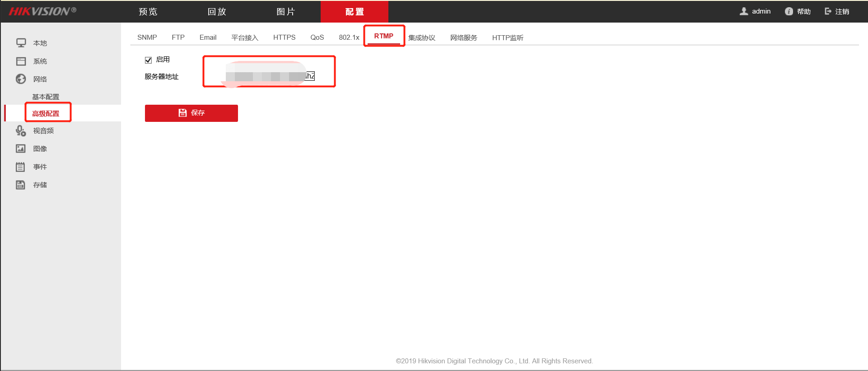The image size is (868, 371).
Task: Switch to the HTTP监听 tab
Action: pos(508,37)
